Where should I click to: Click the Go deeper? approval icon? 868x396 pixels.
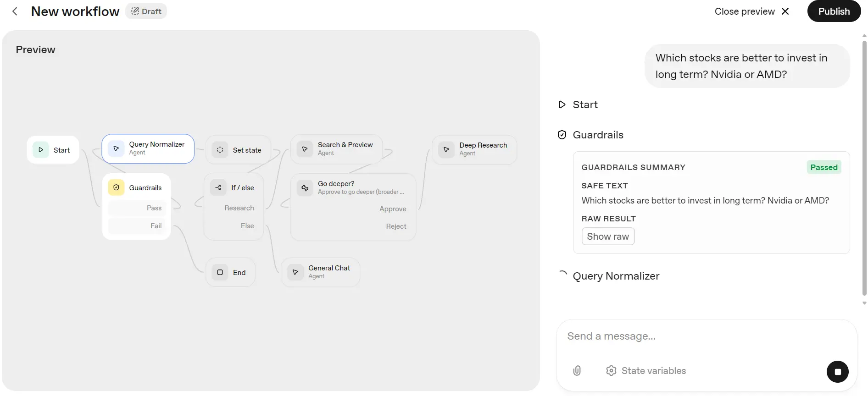[305, 187]
